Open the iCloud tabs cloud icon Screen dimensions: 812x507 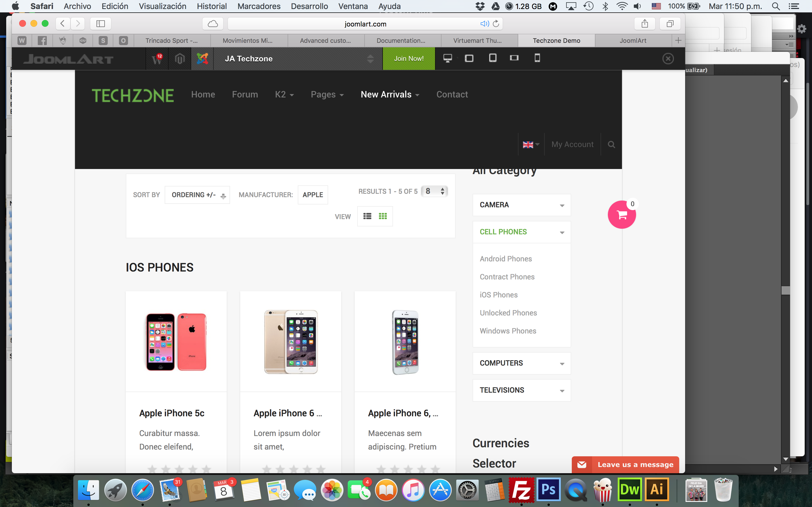213,24
